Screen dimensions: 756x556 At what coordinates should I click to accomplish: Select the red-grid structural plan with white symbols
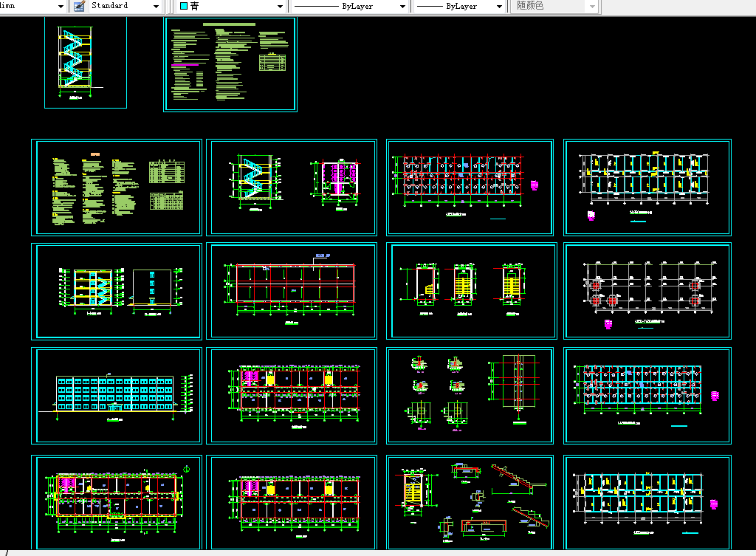[x=470, y=188]
